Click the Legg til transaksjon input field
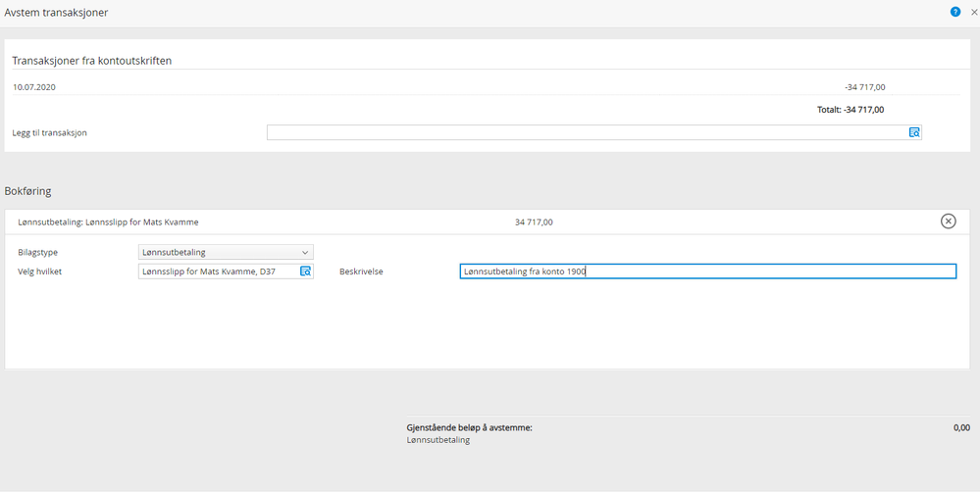Viewport: 980px width, 493px height. [593, 132]
